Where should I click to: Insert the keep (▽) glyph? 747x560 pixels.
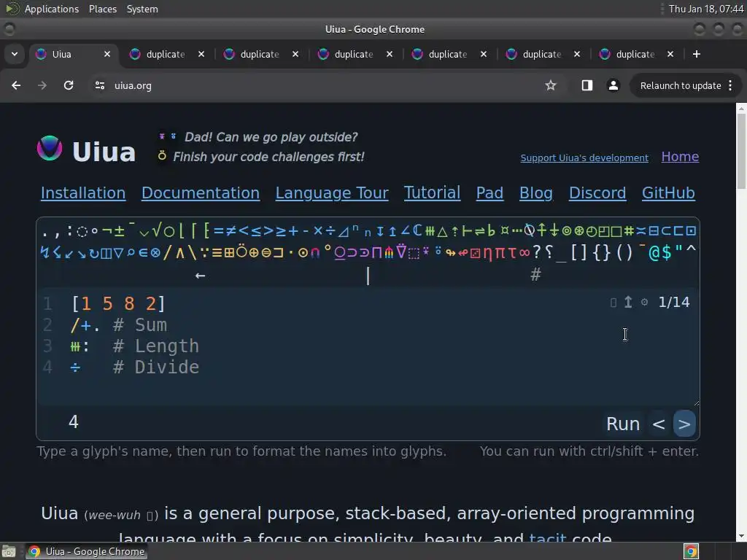(119, 252)
